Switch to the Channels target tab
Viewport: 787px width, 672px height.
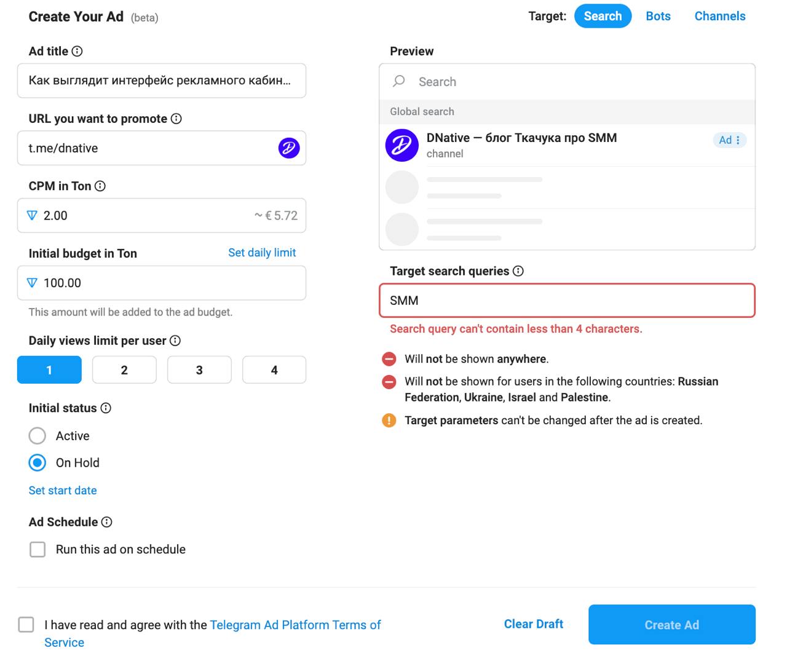tap(719, 16)
